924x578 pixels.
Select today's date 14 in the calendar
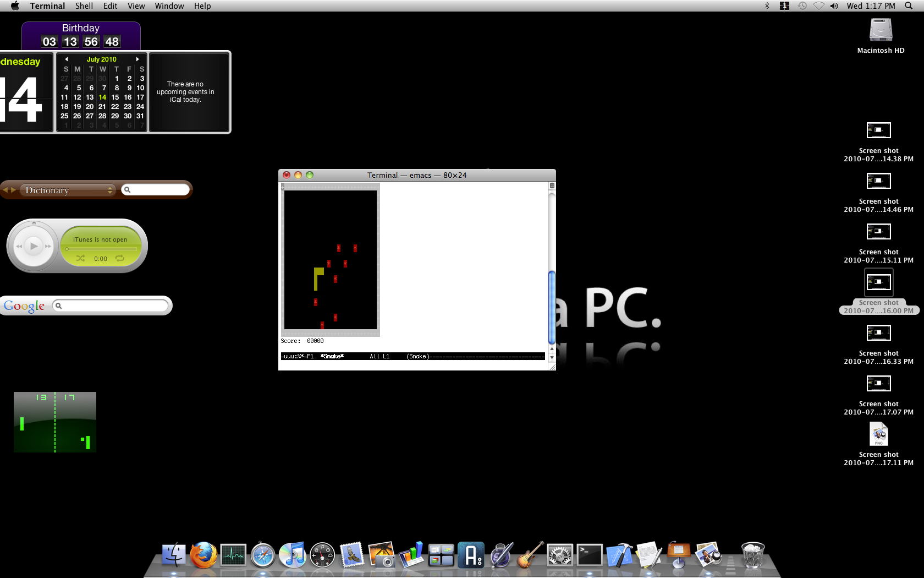[x=102, y=97]
